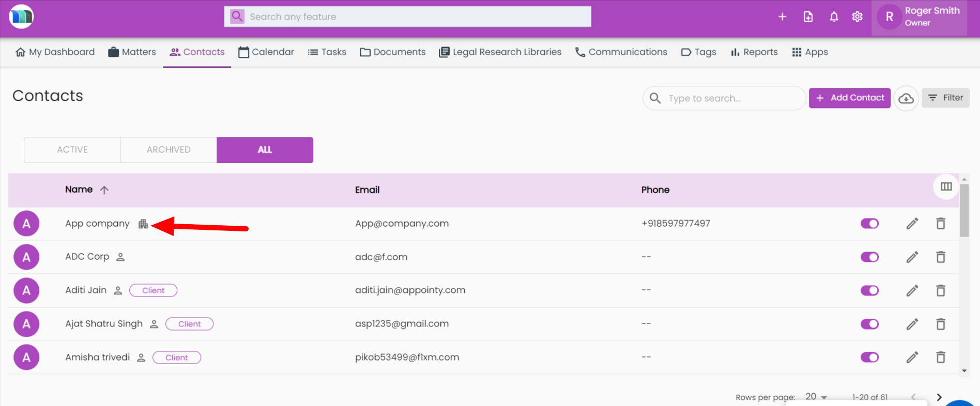The image size is (980, 406).
Task: Toggle active switch for App company
Action: point(869,224)
